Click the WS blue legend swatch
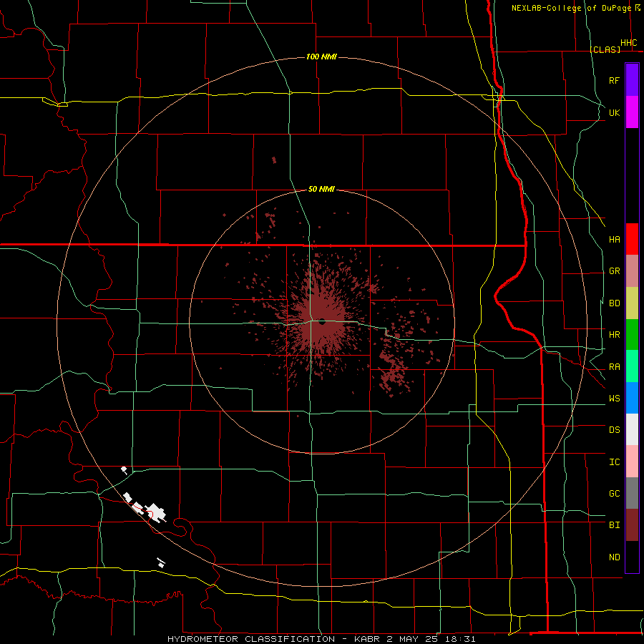This screenshot has width=644, height=644. [632, 398]
